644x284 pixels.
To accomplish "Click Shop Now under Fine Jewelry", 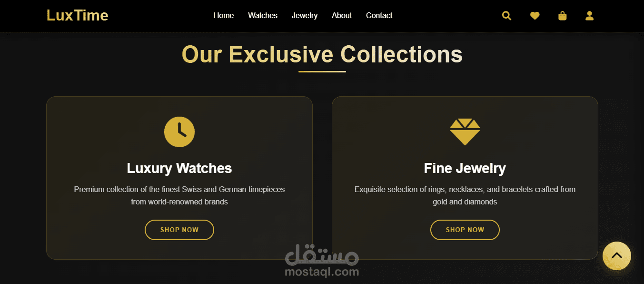I will (465, 230).
